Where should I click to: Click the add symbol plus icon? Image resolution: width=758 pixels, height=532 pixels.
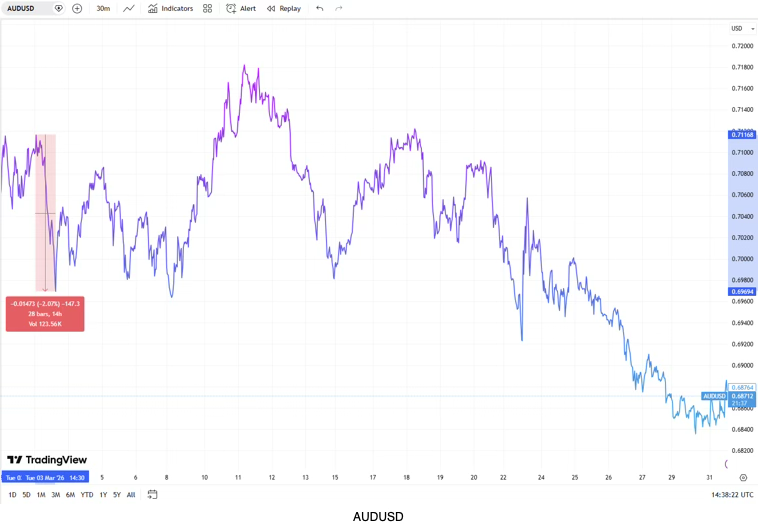[x=77, y=8]
